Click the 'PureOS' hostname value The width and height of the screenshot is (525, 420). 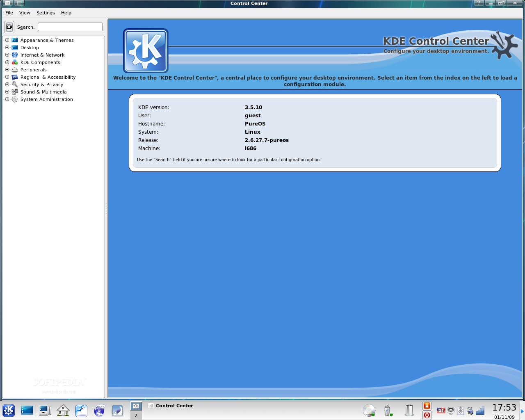pyautogui.click(x=255, y=124)
